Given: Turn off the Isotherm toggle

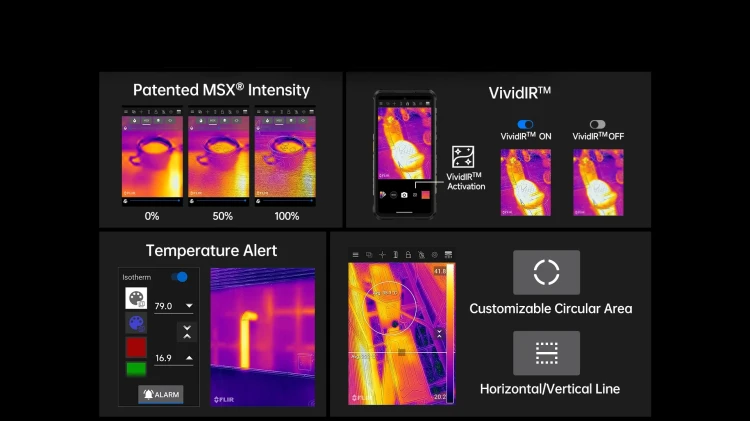Looking at the screenshot, I should (x=179, y=277).
